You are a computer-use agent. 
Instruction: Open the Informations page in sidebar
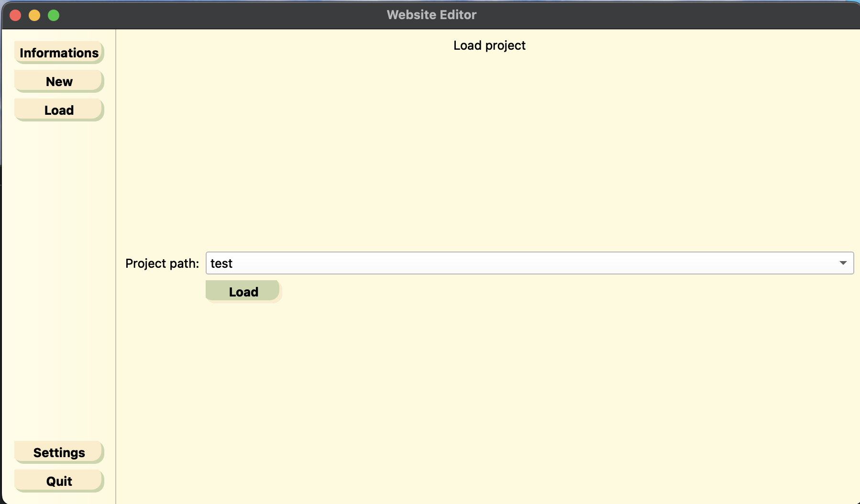point(59,53)
